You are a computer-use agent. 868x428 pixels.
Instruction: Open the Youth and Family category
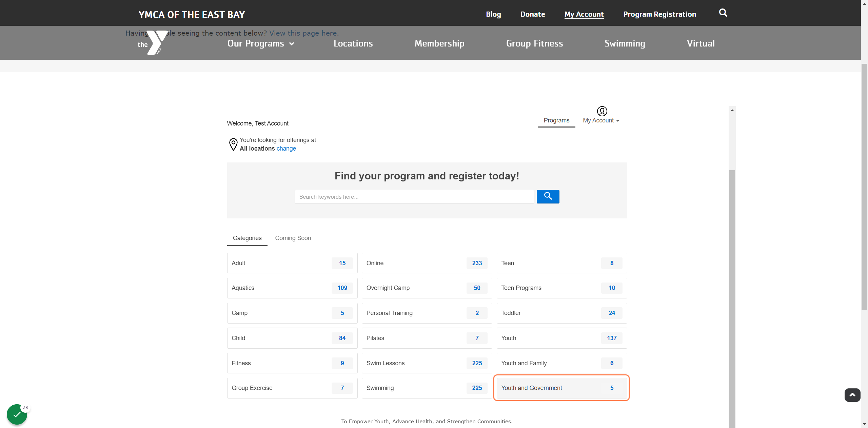[562, 363]
